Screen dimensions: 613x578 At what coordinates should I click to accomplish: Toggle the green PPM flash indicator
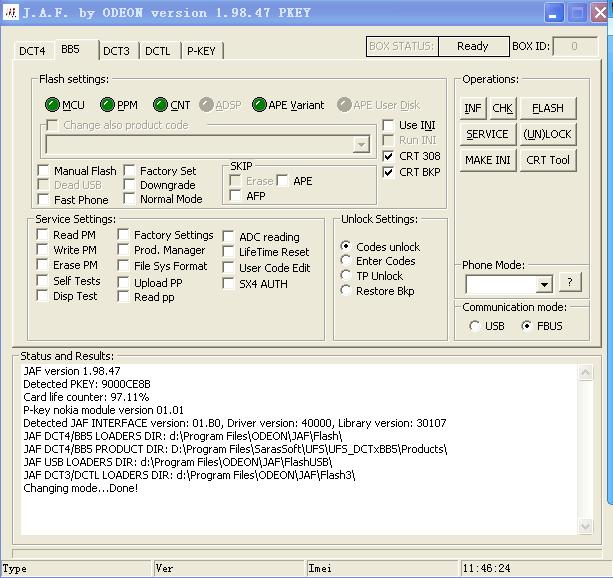coord(107,105)
